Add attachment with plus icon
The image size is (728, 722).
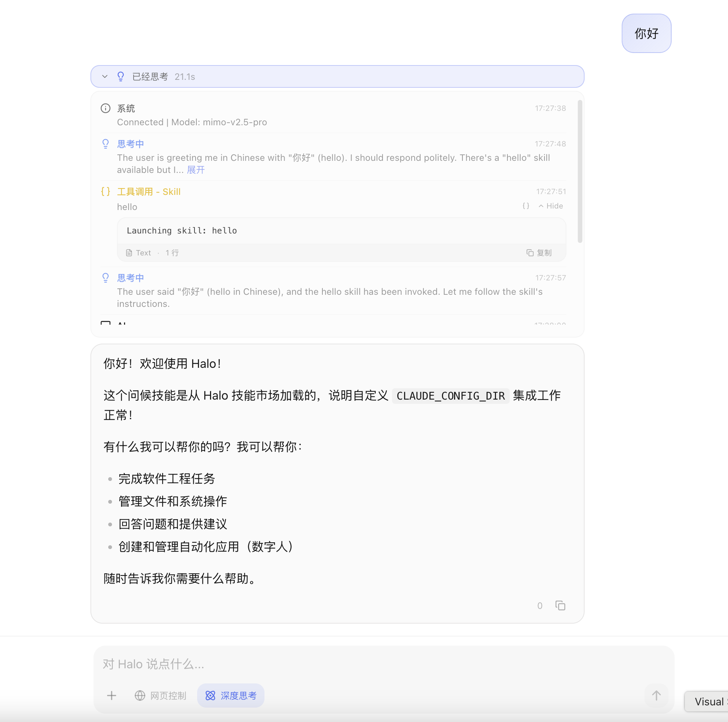tap(112, 696)
